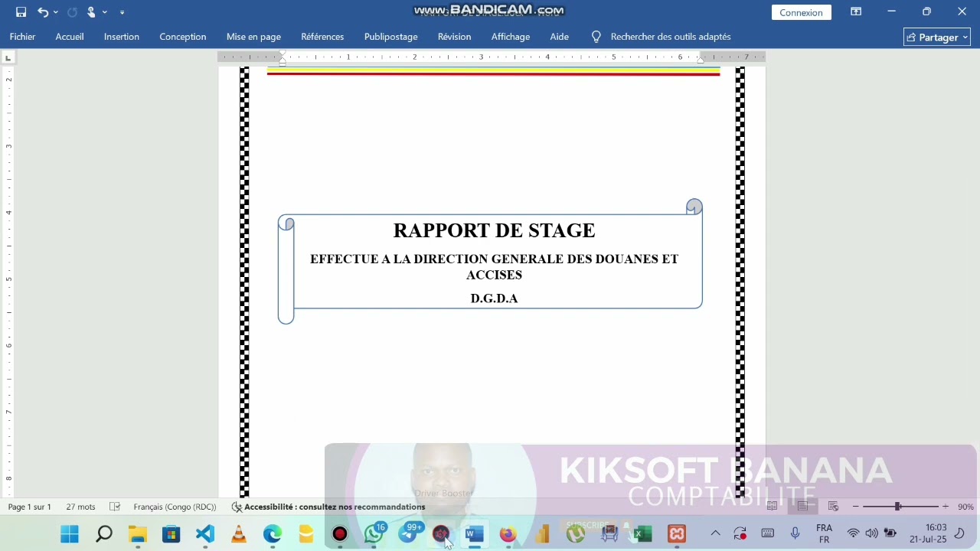Screen dimensions: 980x551
Task: Save the document with the floppy disk icon
Action: coord(21,12)
